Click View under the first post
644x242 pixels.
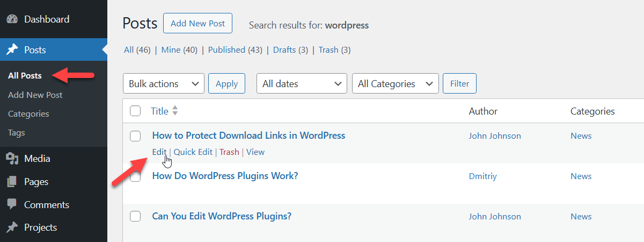click(x=255, y=152)
